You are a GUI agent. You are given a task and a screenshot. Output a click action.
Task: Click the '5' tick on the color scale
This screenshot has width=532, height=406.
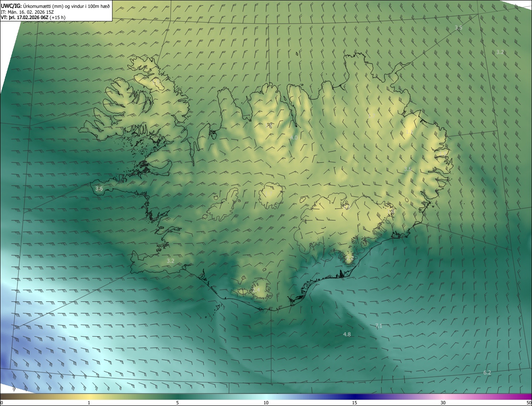(x=177, y=403)
